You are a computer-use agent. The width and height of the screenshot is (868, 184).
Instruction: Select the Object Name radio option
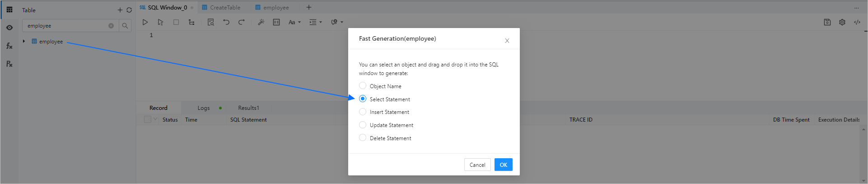[363, 86]
